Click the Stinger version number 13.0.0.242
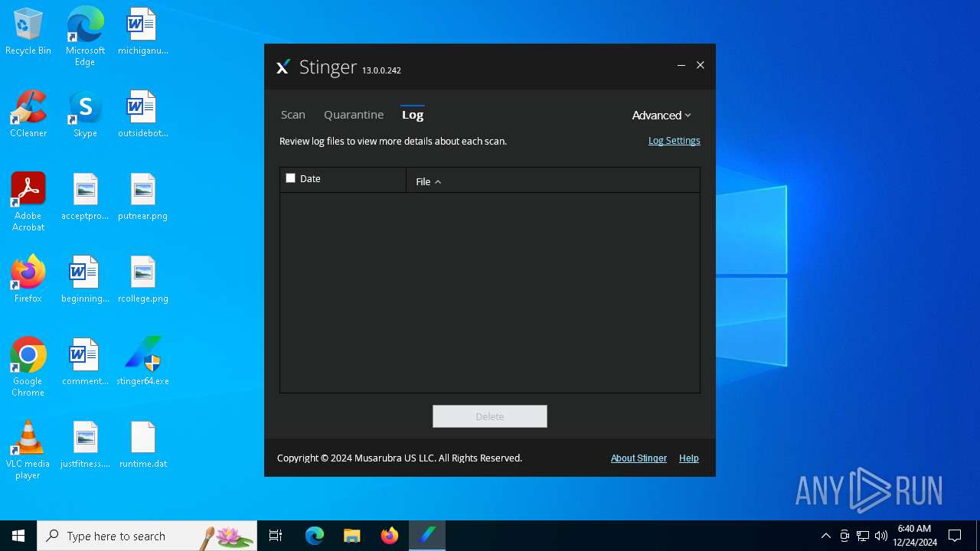The width and height of the screenshot is (980, 551). pyautogui.click(x=381, y=70)
